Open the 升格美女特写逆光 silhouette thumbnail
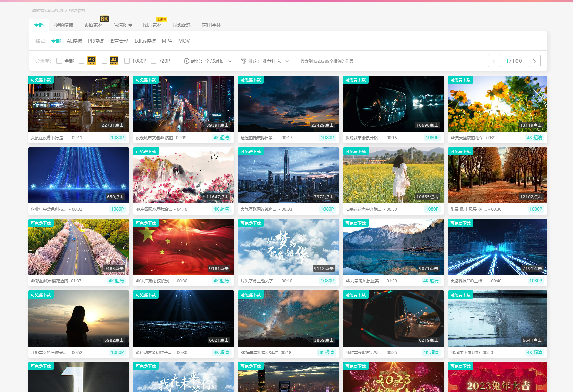The height and width of the screenshot is (392, 573). [x=79, y=318]
